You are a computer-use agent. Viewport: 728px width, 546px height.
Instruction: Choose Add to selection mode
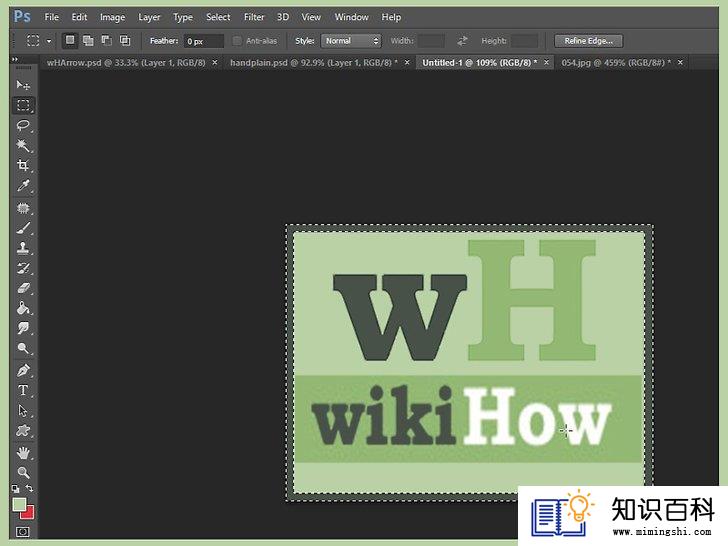point(88,40)
